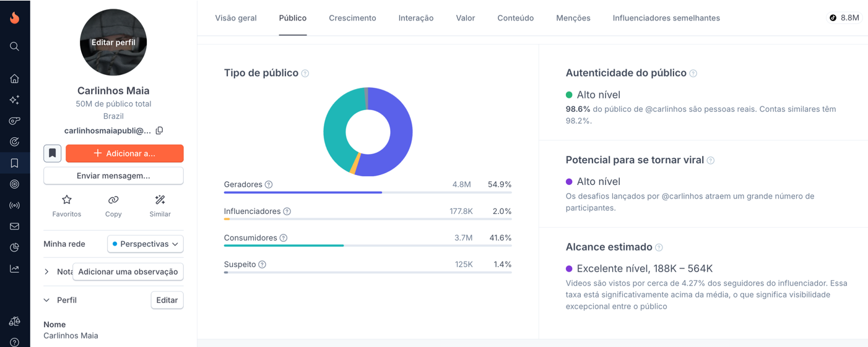
Task: Click the Copy link icon
Action: tap(113, 200)
